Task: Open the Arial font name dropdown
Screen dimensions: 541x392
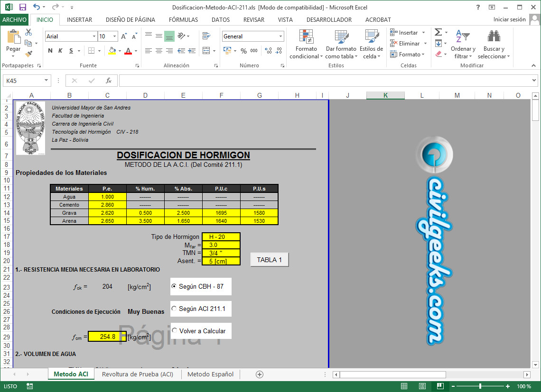Action: pos(94,36)
